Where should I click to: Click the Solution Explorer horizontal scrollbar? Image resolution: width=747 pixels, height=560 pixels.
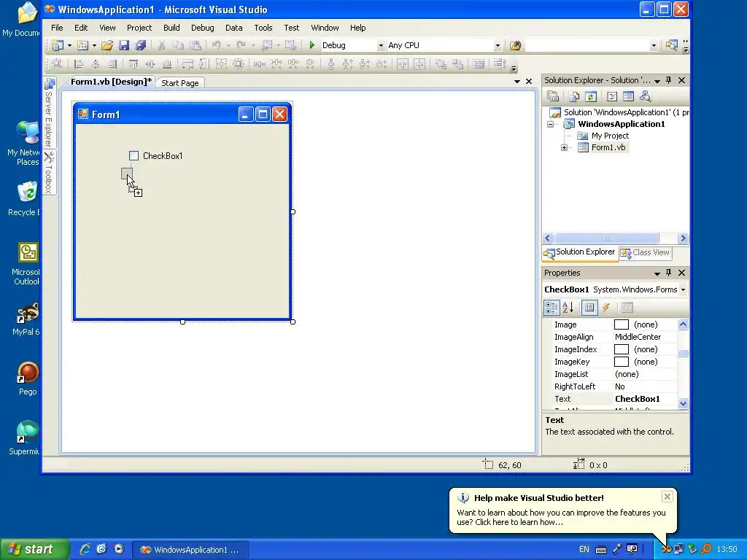coord(616,238)
